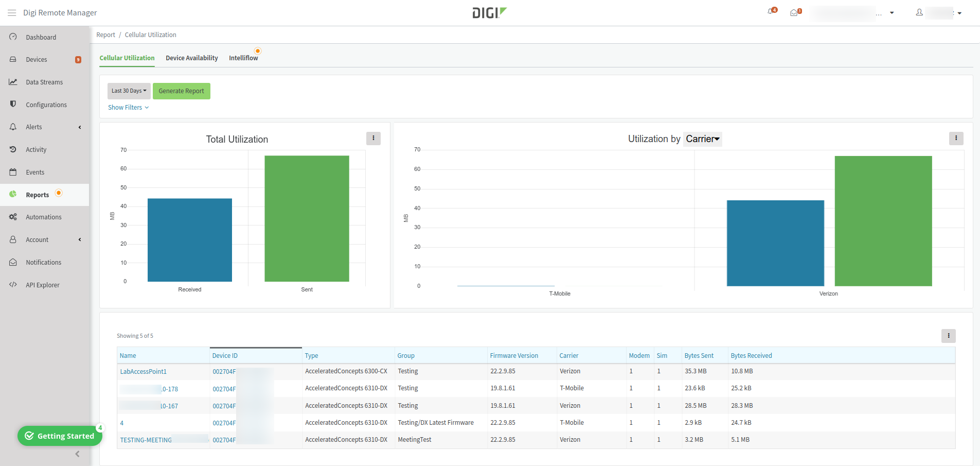Sort table by Bytes Received column
This screenshot has width=980, height=466.
click(751, 356)
